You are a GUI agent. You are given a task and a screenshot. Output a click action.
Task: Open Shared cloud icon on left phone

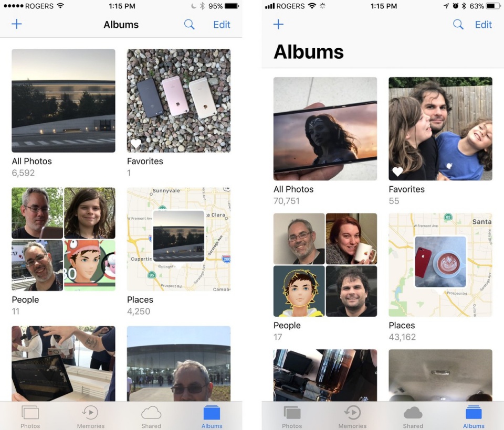pos(151,413)
